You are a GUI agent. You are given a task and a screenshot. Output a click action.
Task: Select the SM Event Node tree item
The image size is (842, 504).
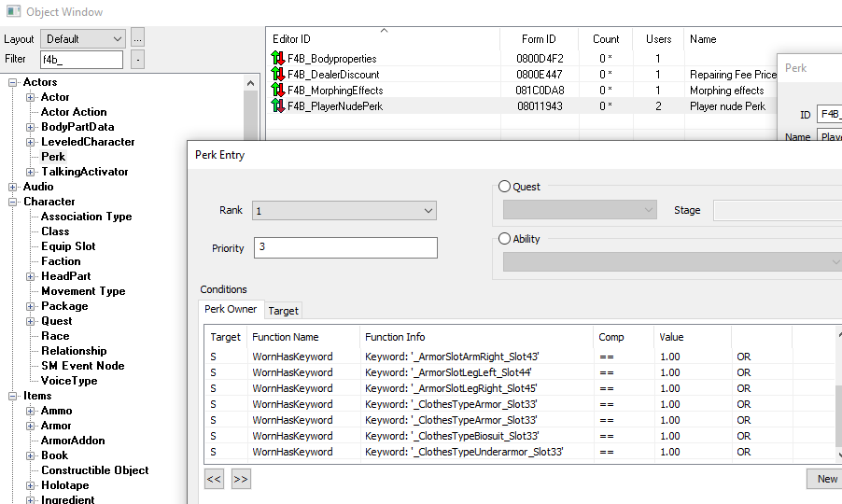83,366
